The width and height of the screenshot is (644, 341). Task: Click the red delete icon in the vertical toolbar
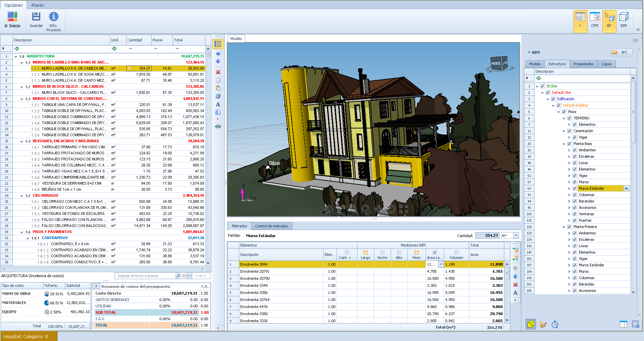[218, 72]
